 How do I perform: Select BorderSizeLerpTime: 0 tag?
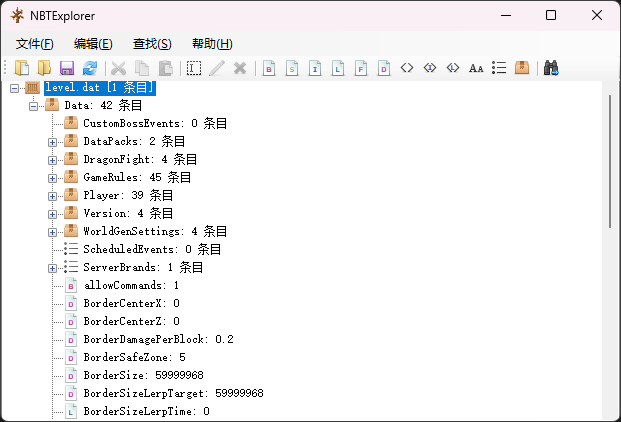pyautogui.click(x=147, y=411)
